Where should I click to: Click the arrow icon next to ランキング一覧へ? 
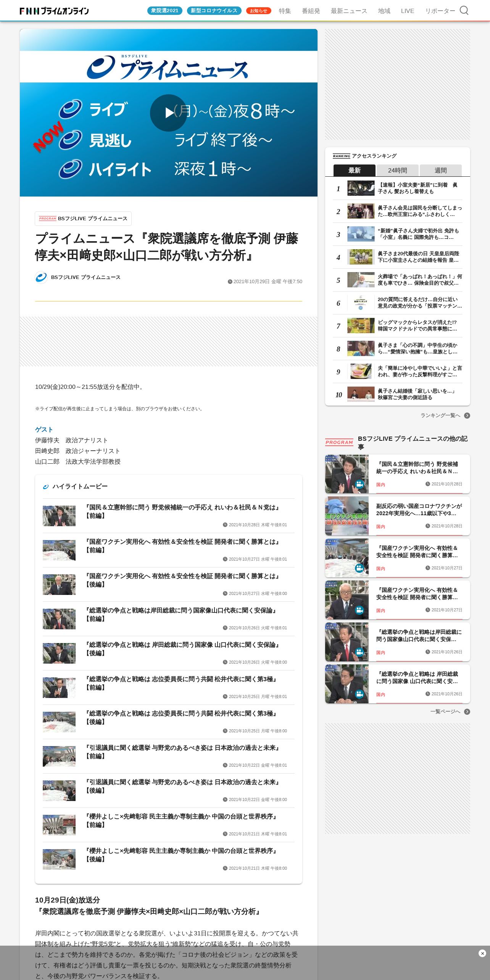click(x=467, y=416)
